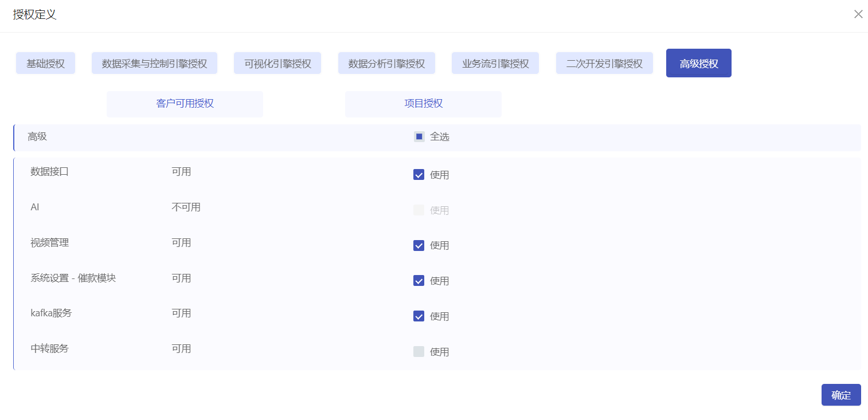Close the 授权定义 dialog with the X icon
868x420 pixels.
(858, 14)
